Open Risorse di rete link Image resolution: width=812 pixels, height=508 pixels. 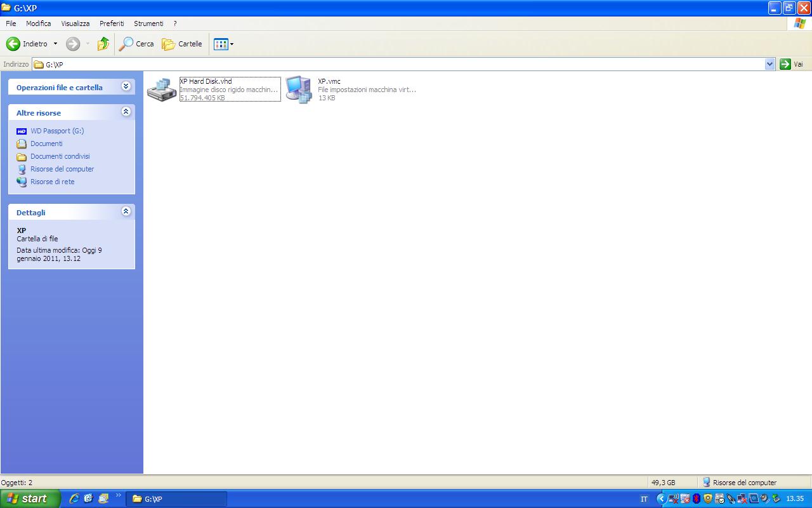tap(52, 182)
